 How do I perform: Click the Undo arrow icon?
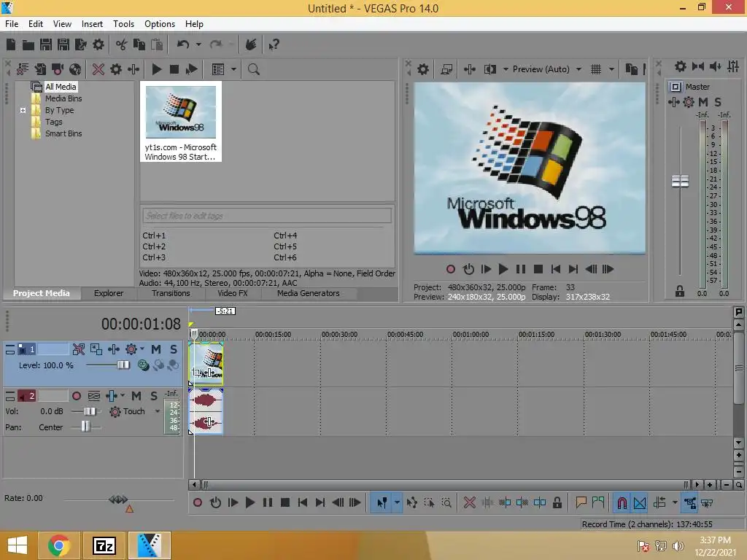(x=183, y=44)
